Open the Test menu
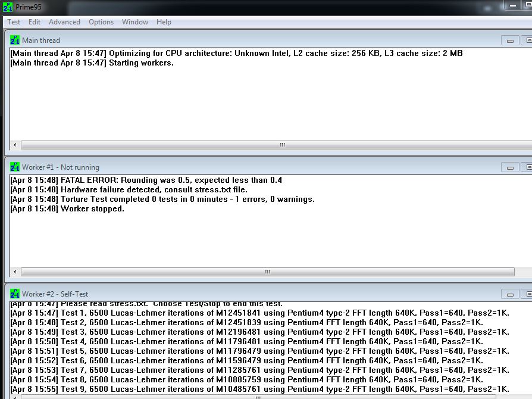The image size is (532, 399). click(x=14, y=22)
